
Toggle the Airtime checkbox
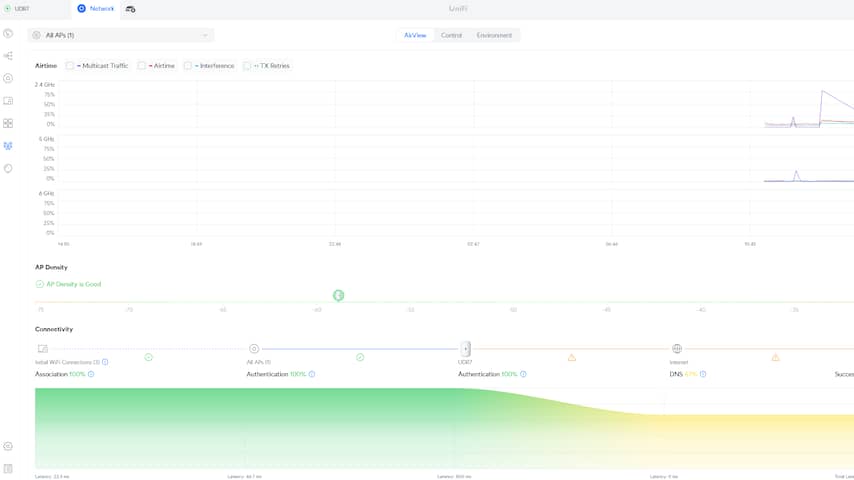click(x=142, y=66)
